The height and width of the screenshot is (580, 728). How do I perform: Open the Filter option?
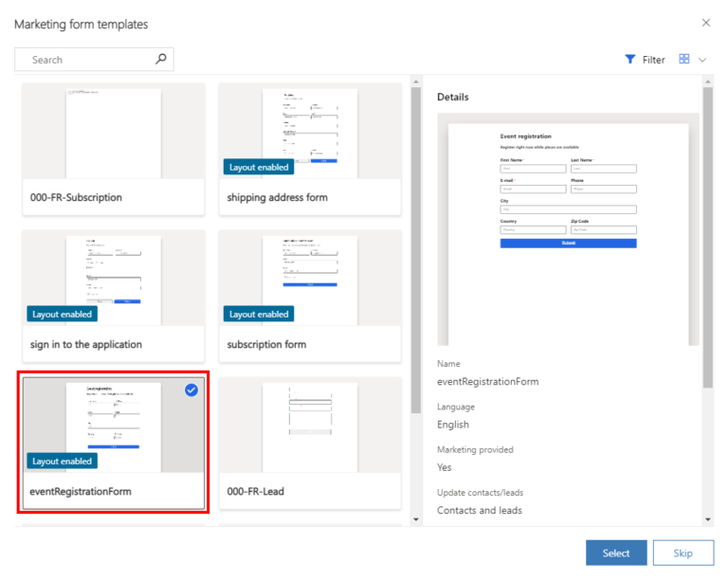pyautogui.click(x=645, y=60)
